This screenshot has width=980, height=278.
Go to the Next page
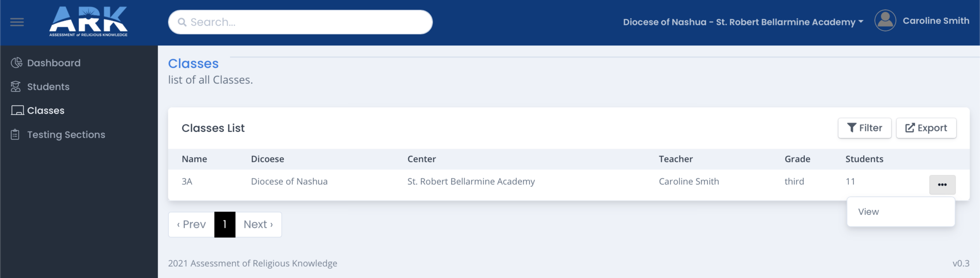258,225
